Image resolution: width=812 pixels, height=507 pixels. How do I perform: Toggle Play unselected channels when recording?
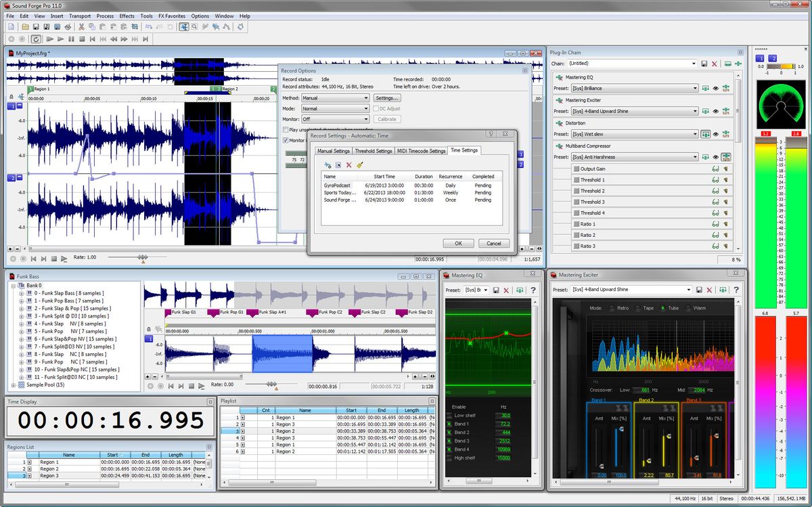click(285, 129)
